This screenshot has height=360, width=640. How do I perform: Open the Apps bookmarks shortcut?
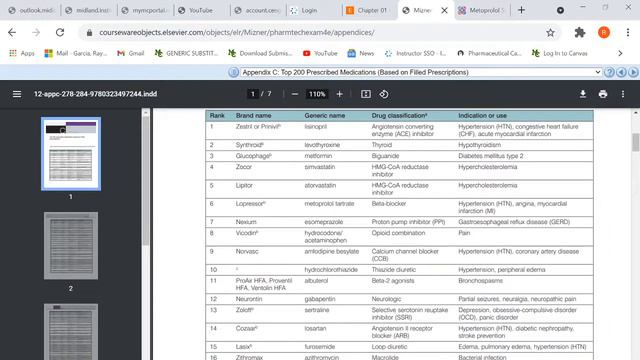[x=22, y=53]
